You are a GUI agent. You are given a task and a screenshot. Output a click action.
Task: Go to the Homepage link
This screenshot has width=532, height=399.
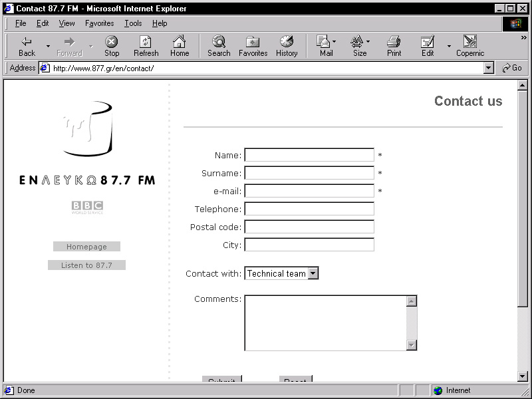point(86,246)
